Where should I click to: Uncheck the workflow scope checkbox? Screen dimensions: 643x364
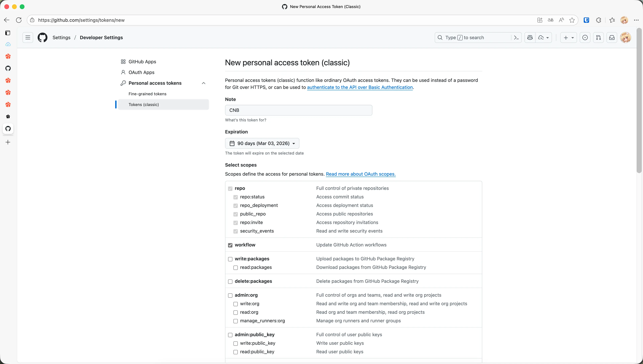230,245
